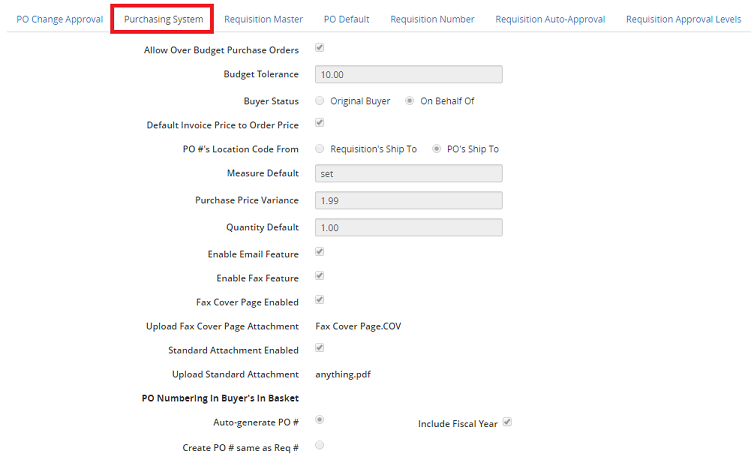
Task: Select On Behalf Of radio option
Action: [409, 100]
